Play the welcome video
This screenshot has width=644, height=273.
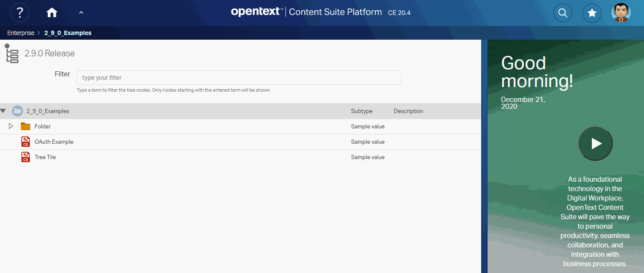click(x=595, y=144)
